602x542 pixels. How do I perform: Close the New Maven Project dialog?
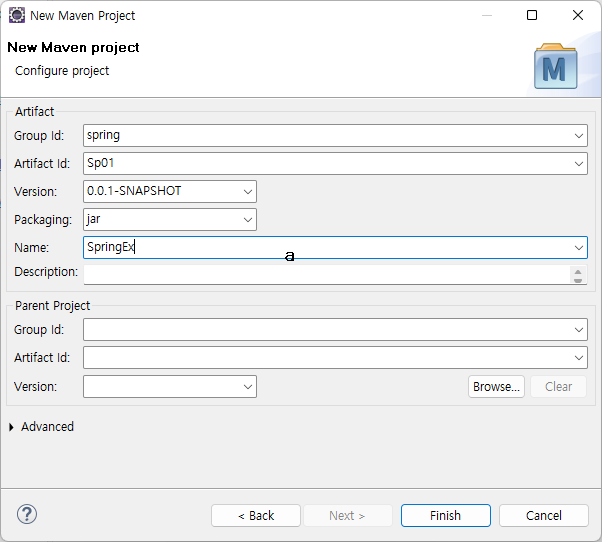(x=578, y=15)
